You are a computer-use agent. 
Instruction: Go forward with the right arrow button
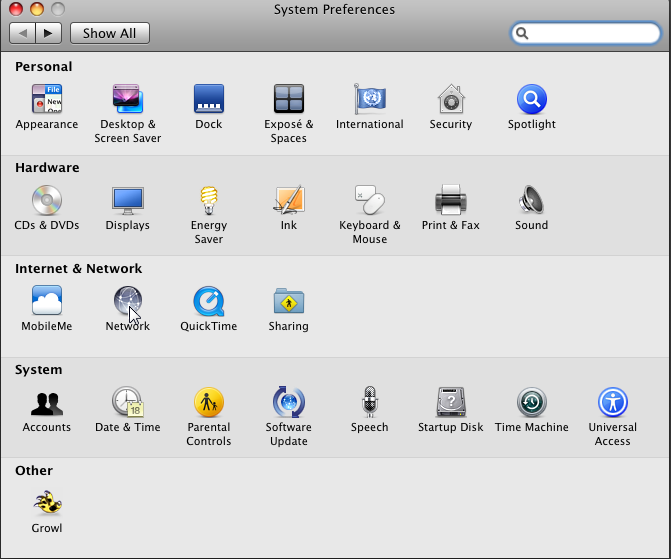(49, 33)
